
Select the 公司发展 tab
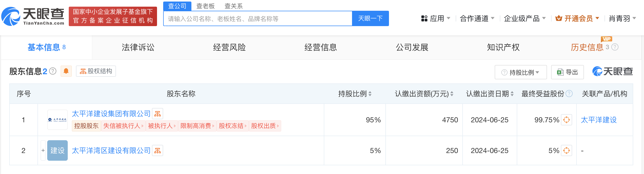pyautogui.click(x=412, y=47)
